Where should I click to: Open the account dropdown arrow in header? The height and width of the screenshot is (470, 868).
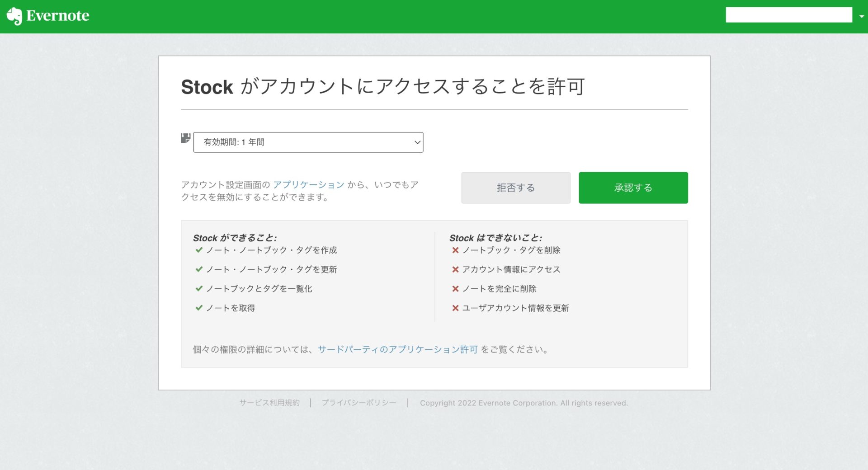[862, 16]
